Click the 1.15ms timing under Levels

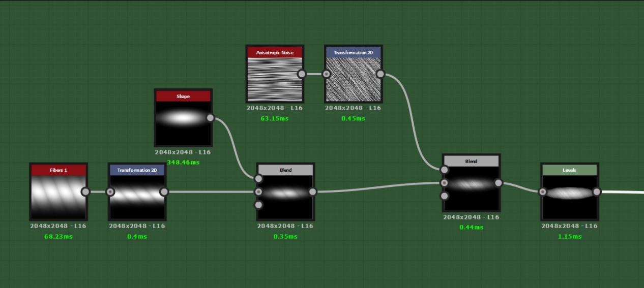569,237
